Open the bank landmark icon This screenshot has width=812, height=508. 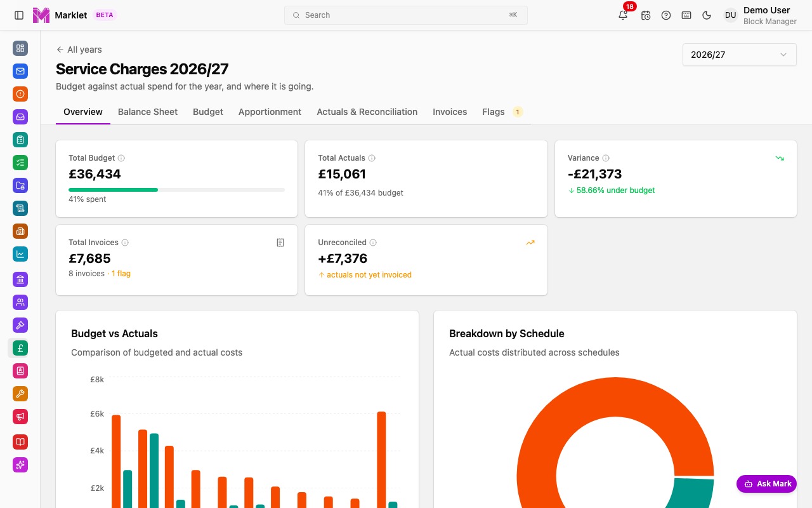(x=20, y=279)
